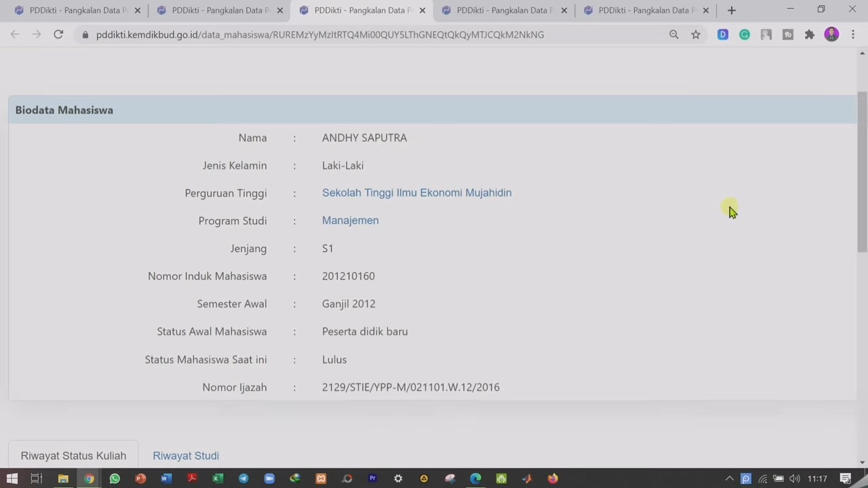The height and width of the screenshot is (488, 868).
Task: Open Sekolah Tinggi Ilmu Ekonomi Mujahidin link
Action: (416, 192)
